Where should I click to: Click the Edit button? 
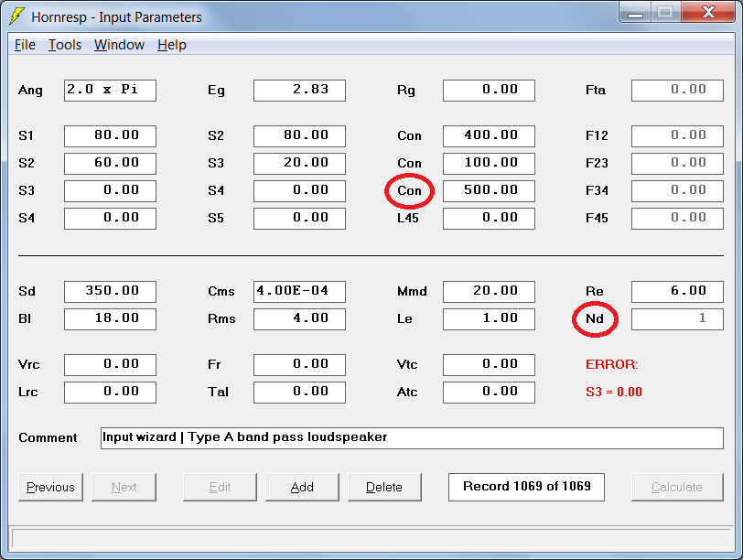(x=220, y=487)
